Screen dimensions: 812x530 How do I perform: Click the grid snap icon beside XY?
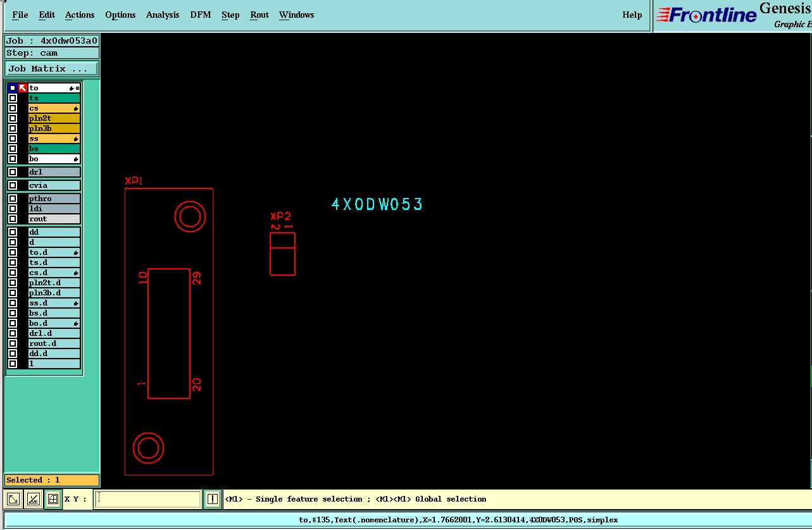click(x=53, y=499)
